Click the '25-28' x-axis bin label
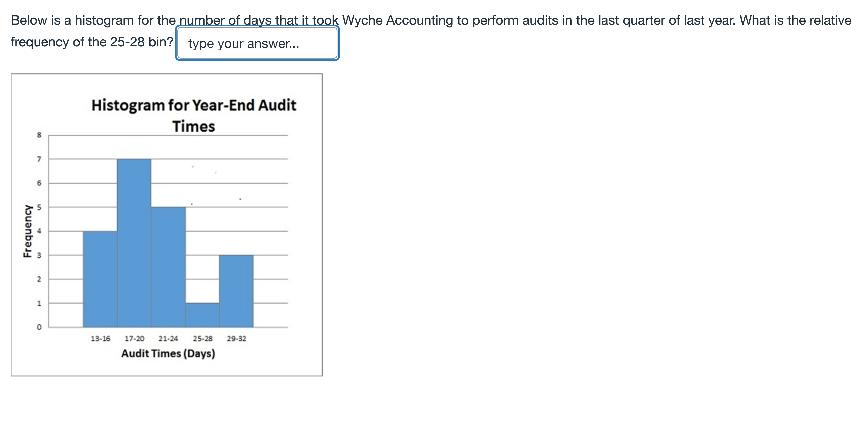 pos(203,339)
